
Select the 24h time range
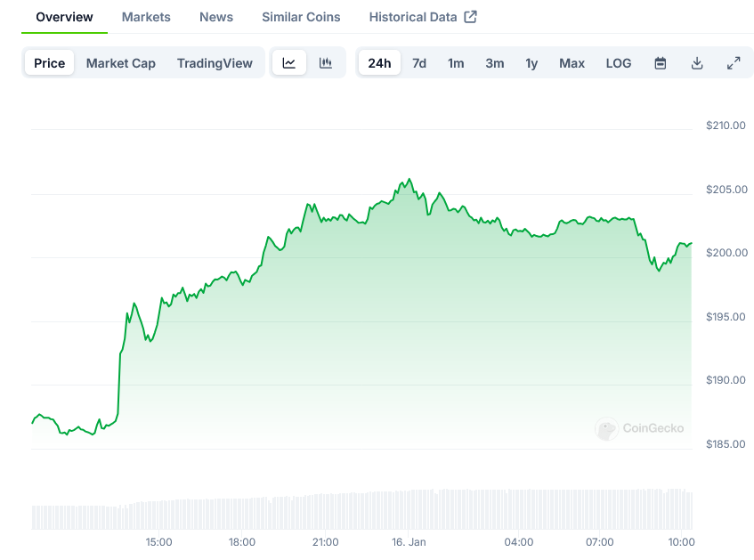tap(379, 63)
